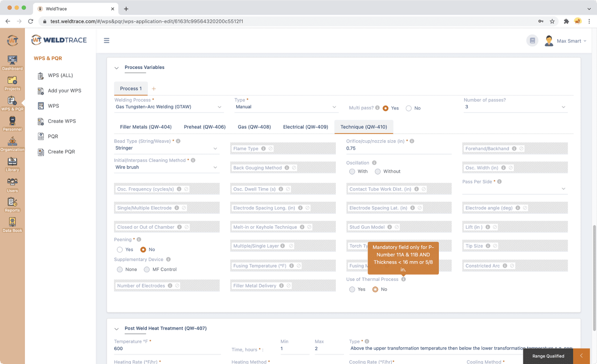Click the plus icon to add process
The image size is (597, 364).
point(154,89)
